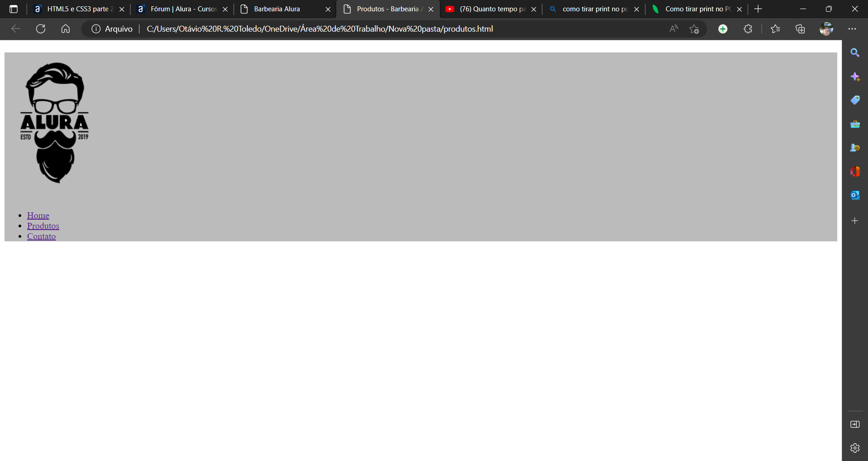Click the Alura barbershop logo image
Viewport: 868px width, 461px height.
pos(55,123)
